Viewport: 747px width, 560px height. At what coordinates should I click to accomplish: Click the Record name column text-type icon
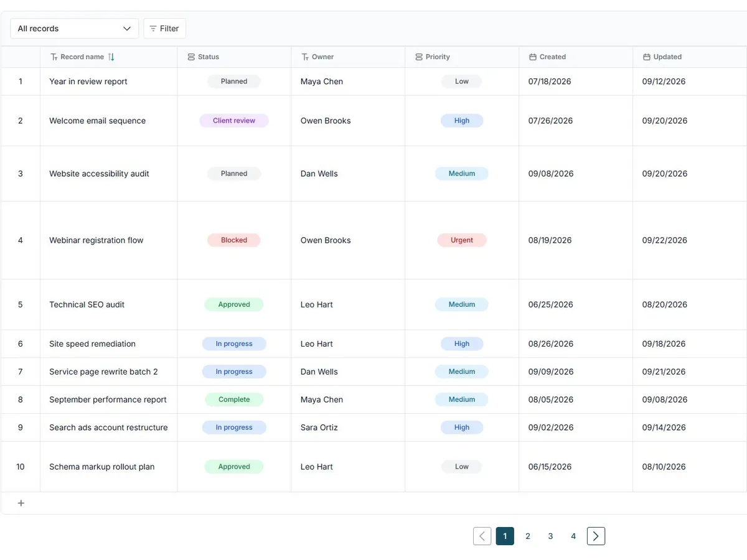54,57
